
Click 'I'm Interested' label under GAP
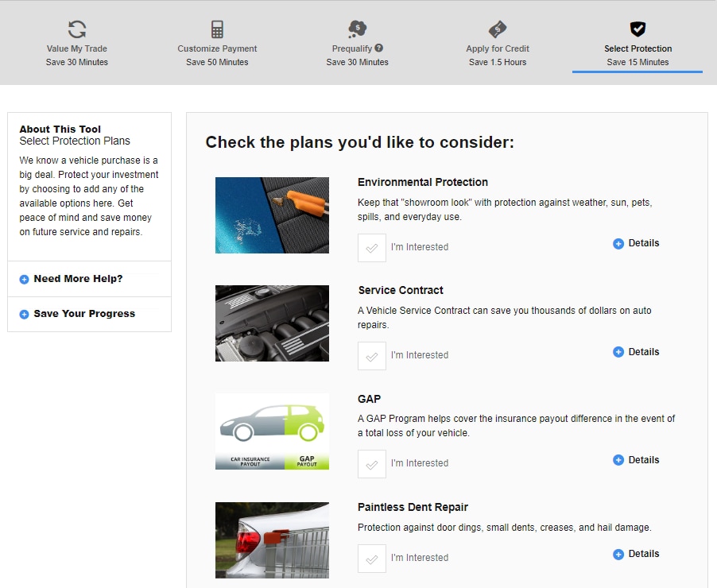[420, 463]
